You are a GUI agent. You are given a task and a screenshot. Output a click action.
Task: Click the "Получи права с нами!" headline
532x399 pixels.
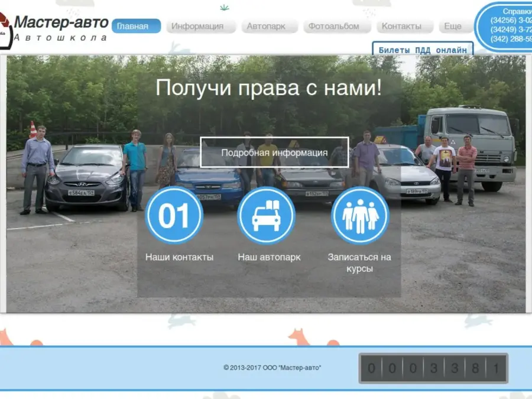pyautogui.click(x=269, y=87)
